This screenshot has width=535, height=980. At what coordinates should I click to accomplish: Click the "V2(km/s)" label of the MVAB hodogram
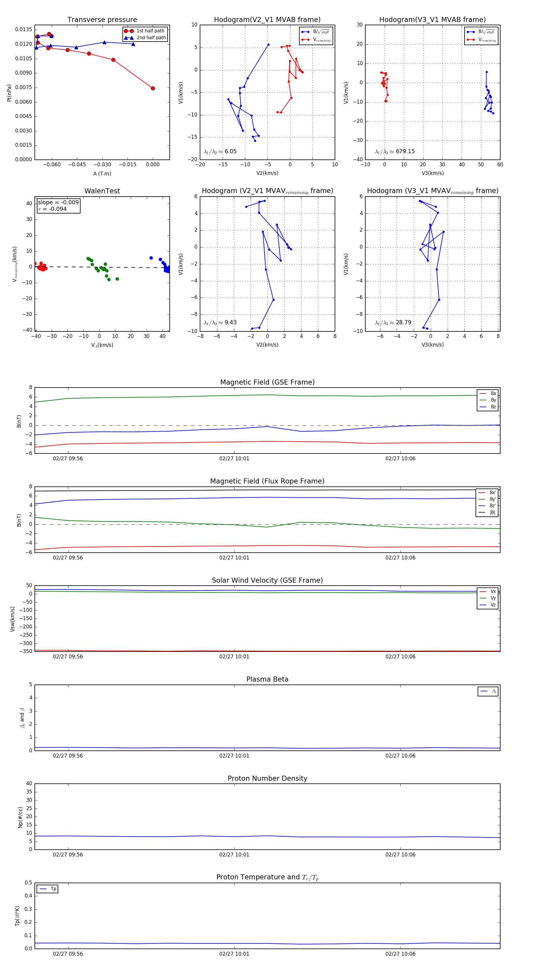pyautogui.click(x=267, y=173)
